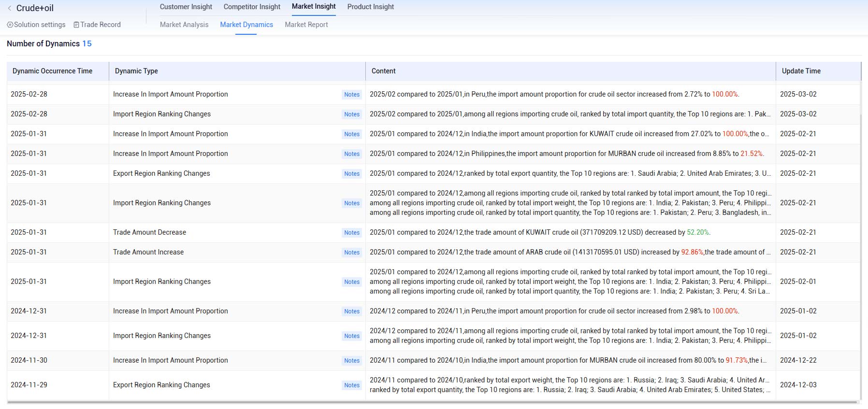Screen dimensions: 868x409
Task: Click the Content column header
Action: pos(571,71)
